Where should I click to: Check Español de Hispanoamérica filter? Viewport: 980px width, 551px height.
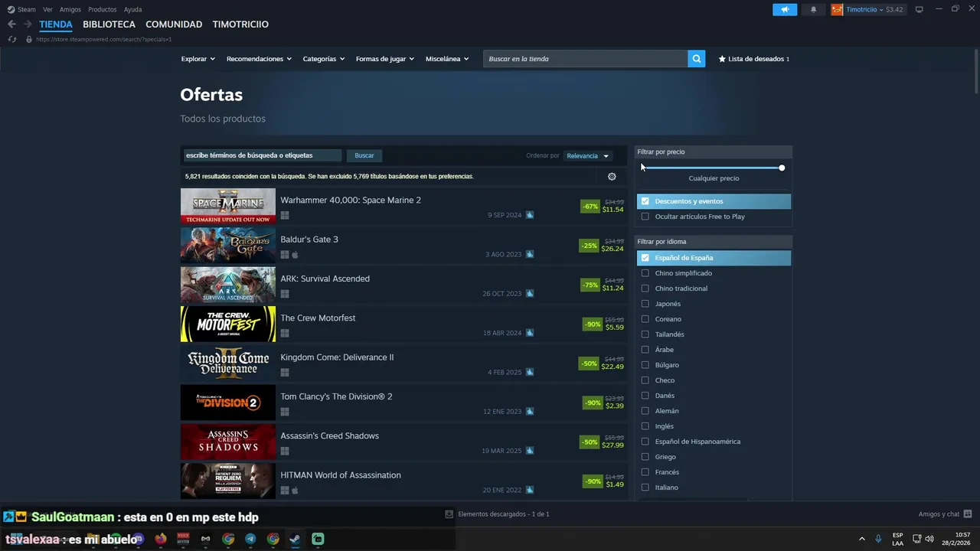click(645, 442)
